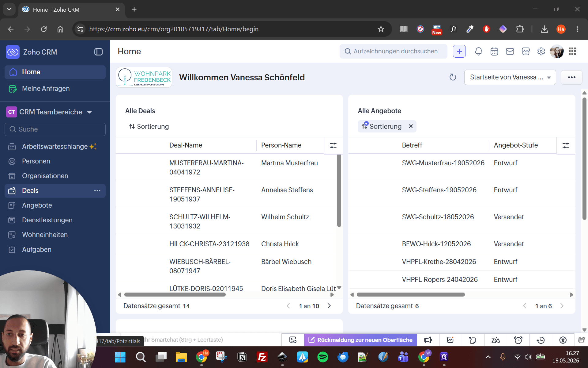The width and height of the screenshot is (588, 368).
Task: Click the user profile avatar
Action: click(x=557, y=52)
